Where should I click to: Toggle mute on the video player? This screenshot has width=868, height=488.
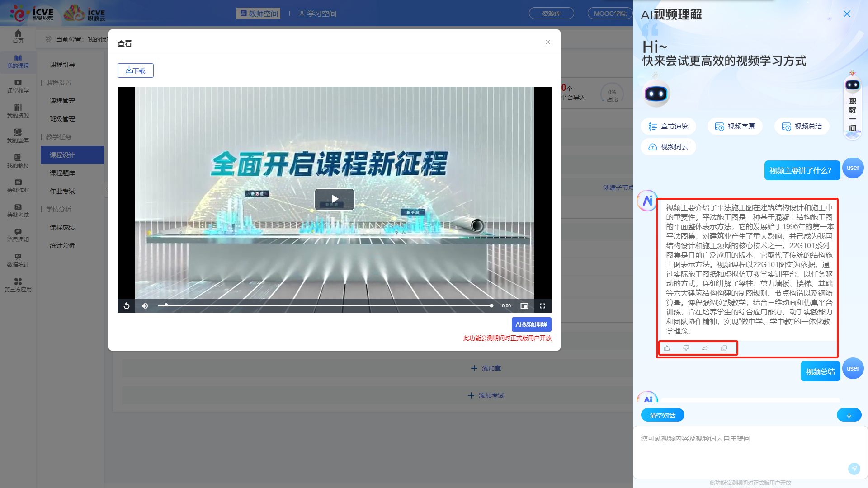(x=144, y=306)
